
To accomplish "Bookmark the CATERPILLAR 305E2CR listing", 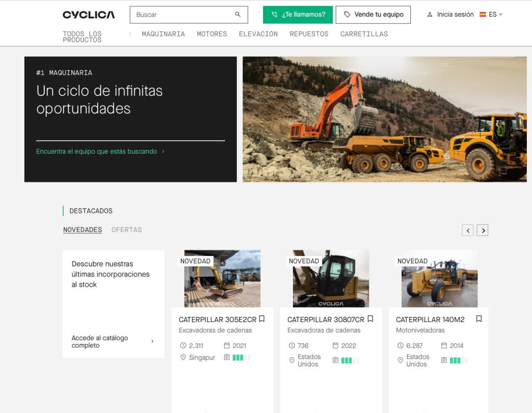I will pos(262,318).
